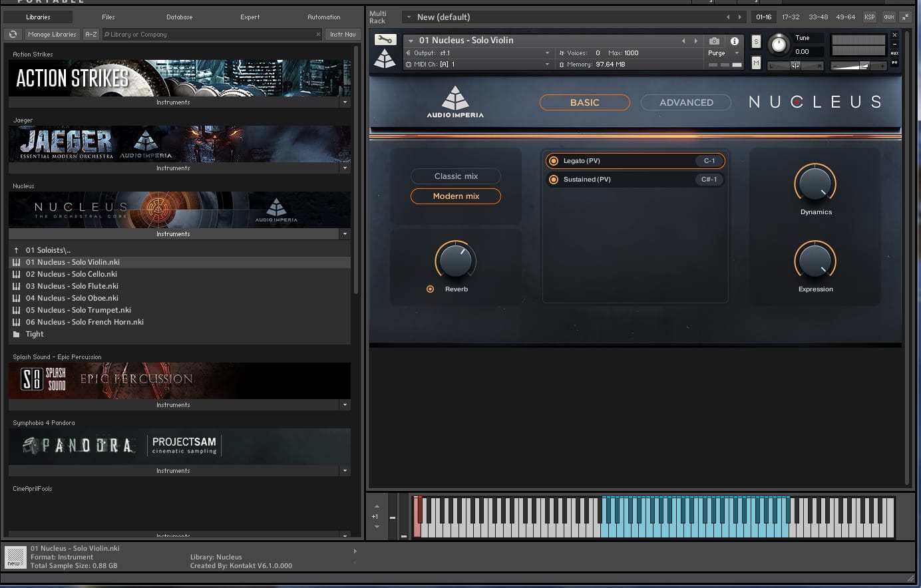
Task: Select the Classic mix option
Action: 456,176
